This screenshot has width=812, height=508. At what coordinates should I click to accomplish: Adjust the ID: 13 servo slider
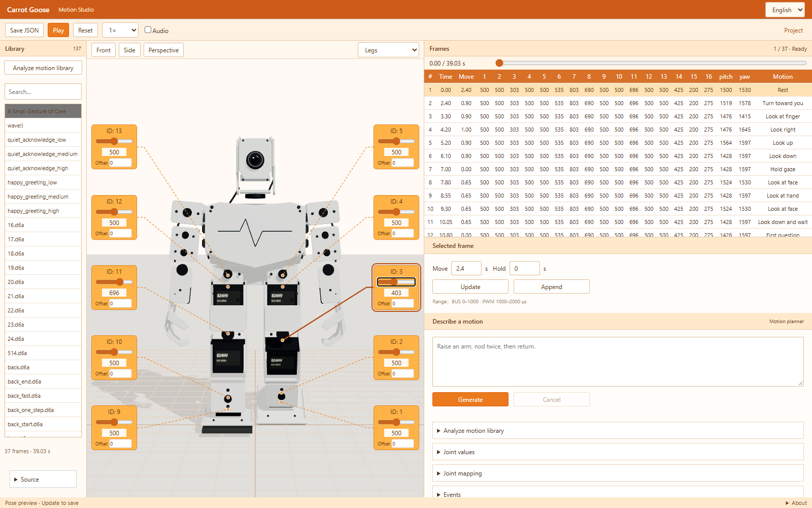114,141
